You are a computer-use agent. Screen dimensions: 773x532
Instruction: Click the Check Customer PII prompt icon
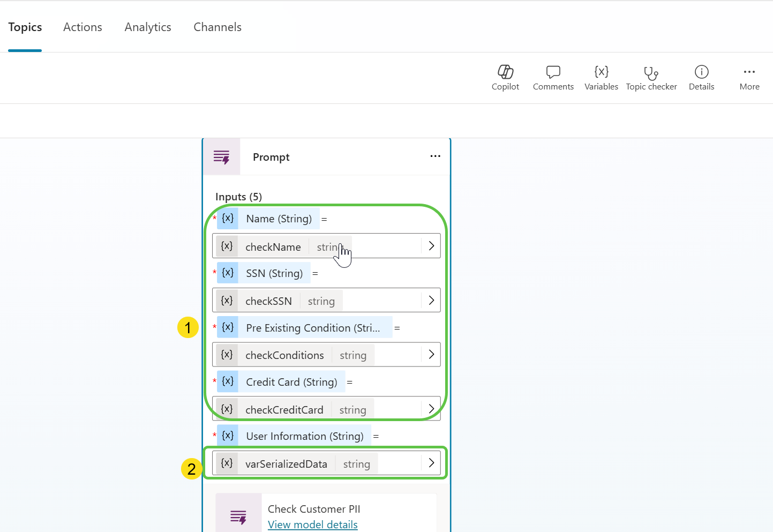[238, 516]
